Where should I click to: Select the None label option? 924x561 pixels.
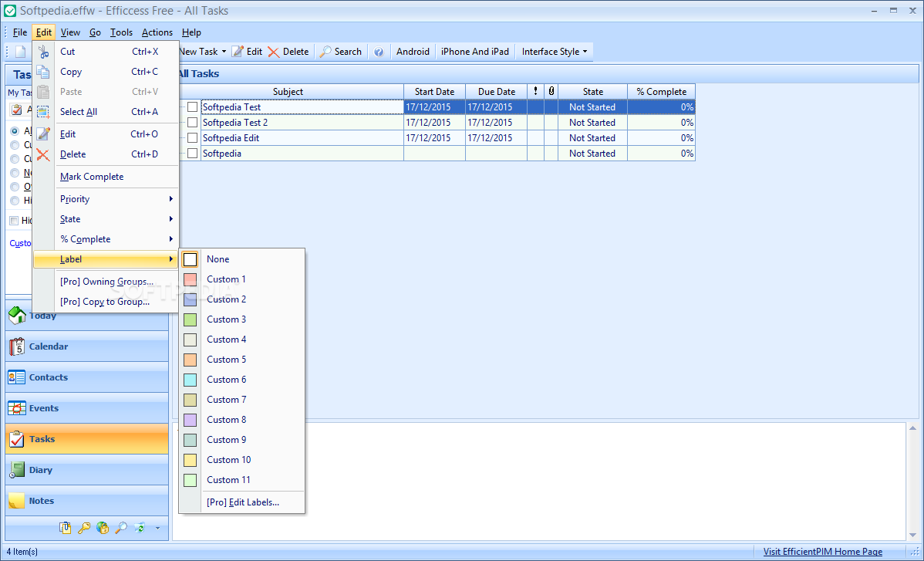pyautogui.click(x=242, y=259)
